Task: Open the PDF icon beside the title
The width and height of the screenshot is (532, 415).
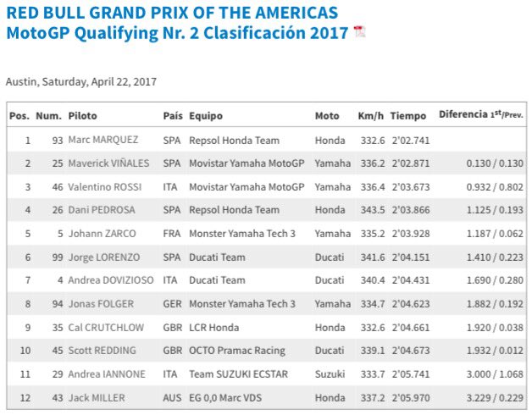Action: tap(359, 31)
